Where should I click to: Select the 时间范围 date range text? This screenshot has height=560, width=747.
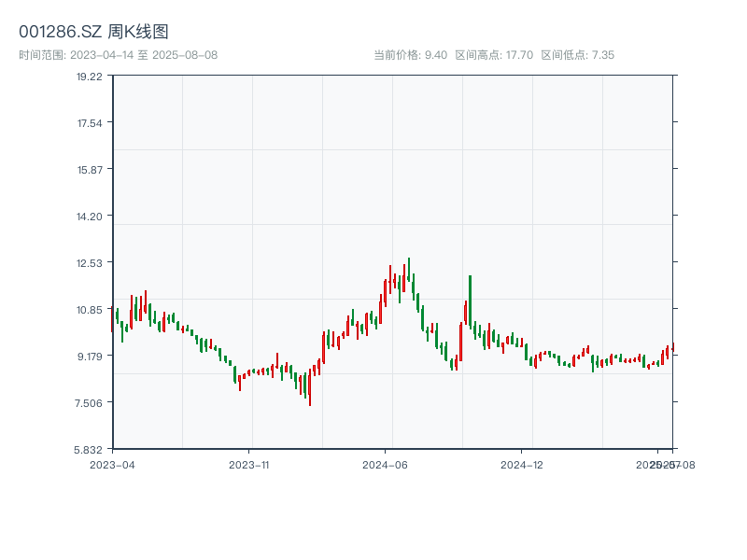[118, 55]
